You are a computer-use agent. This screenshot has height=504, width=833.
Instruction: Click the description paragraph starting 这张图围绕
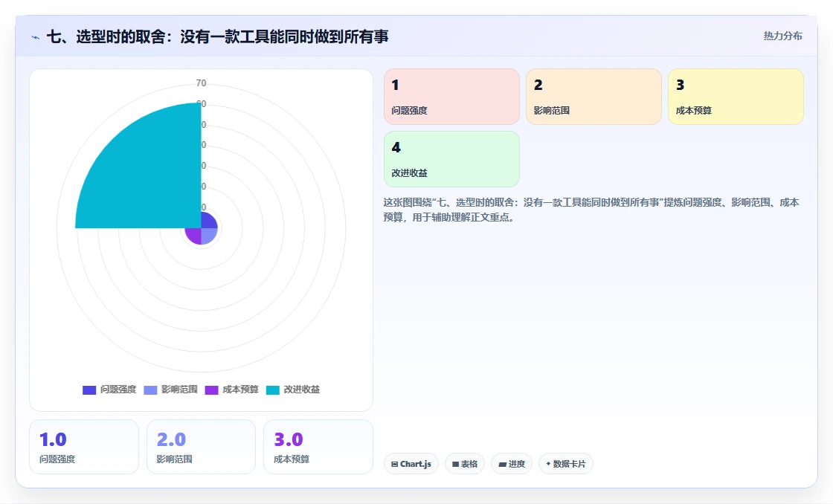[x=591, y=210]
